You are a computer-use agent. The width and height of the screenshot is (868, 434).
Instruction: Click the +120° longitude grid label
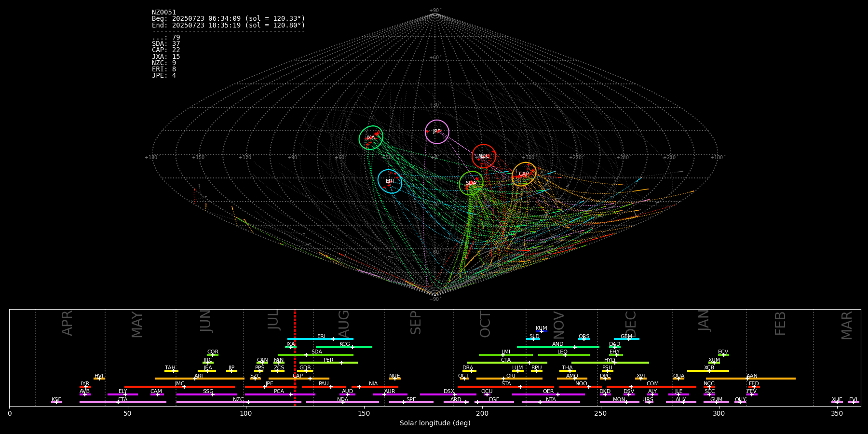(245, 158)
